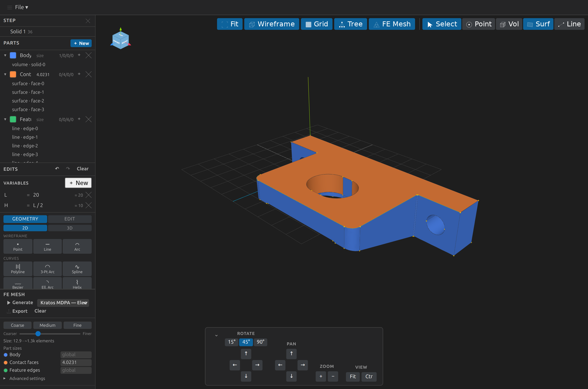
Task: Collapse the navigation control panel
Action: pyautogui.click(x=216, y=336)
